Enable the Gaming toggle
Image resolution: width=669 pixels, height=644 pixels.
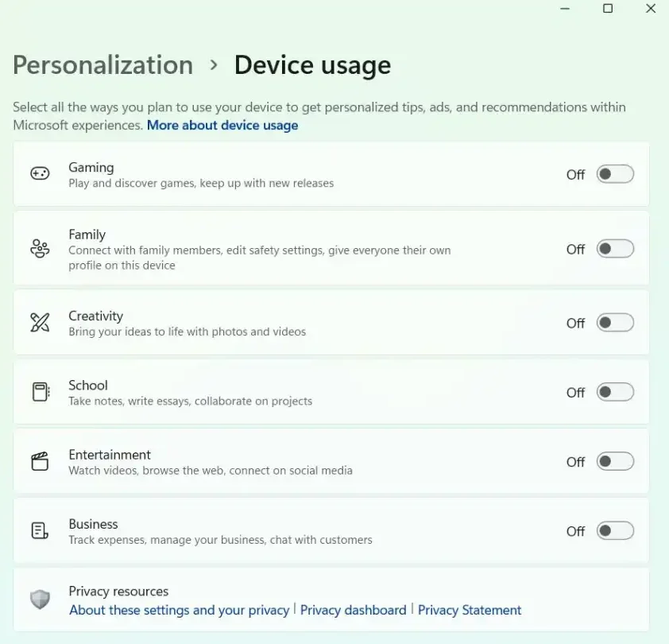(x=616, y=174)
